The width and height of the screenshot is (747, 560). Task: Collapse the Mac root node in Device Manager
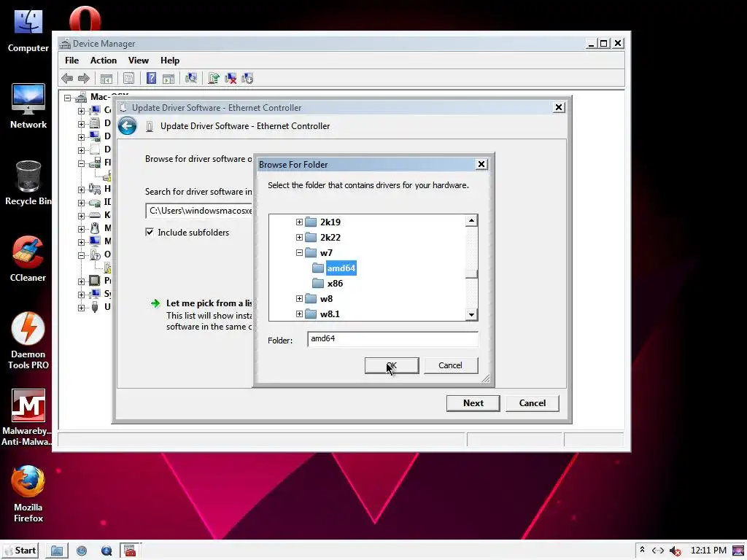68,98
